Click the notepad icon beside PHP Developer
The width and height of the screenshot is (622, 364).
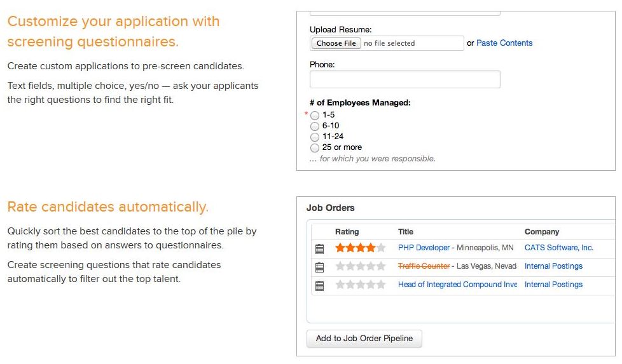(320, 248)
